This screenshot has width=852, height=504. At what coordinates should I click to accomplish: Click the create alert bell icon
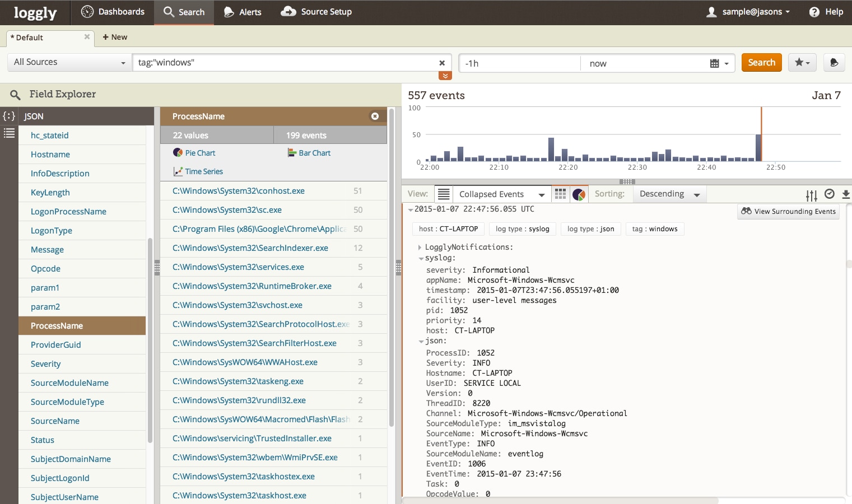coord(834,63)
